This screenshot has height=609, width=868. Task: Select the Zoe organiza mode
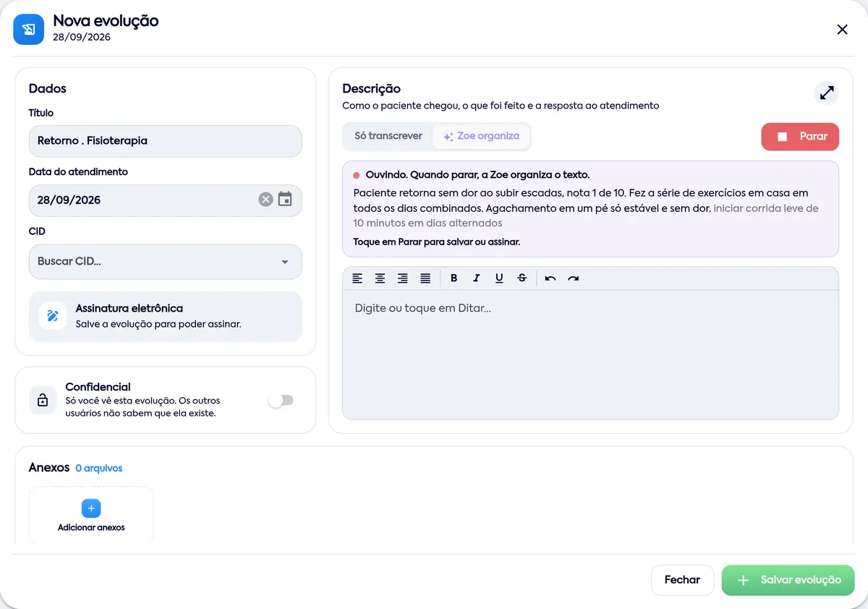(481, 136)
